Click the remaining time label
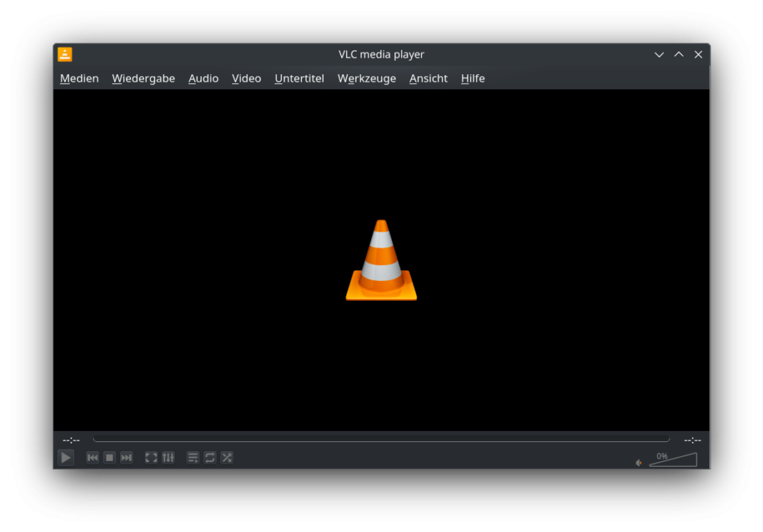The height and width of the screenshot is (532, 763). point(692,440)
